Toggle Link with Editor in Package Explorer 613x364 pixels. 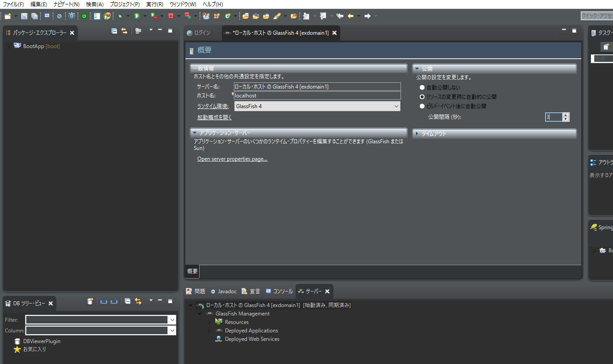124,31
